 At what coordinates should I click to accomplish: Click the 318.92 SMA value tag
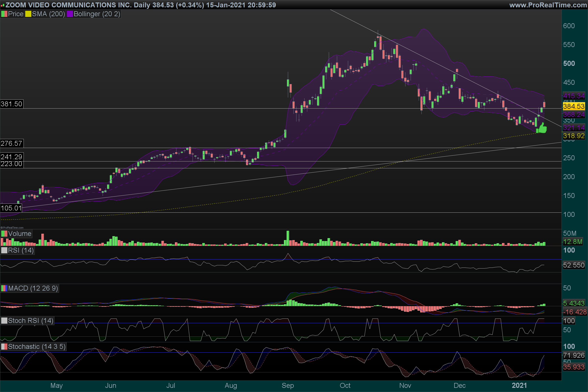pyautogui.click(x=574, y=136)
